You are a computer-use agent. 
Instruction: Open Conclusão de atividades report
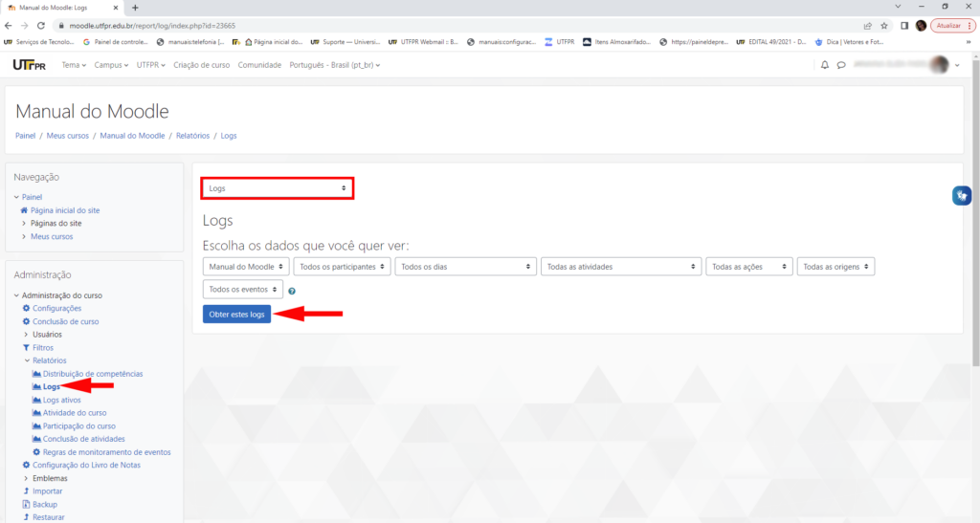[x=84, y=440]
